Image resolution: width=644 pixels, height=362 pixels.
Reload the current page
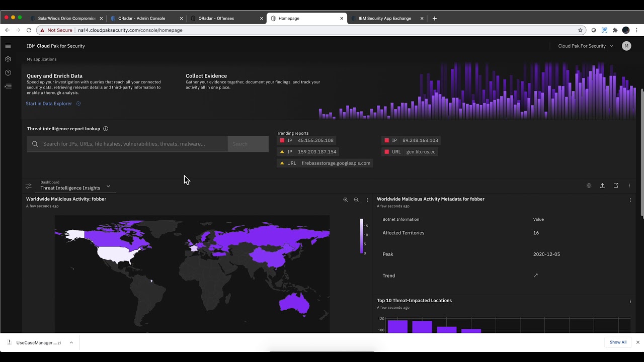[29, 30]
